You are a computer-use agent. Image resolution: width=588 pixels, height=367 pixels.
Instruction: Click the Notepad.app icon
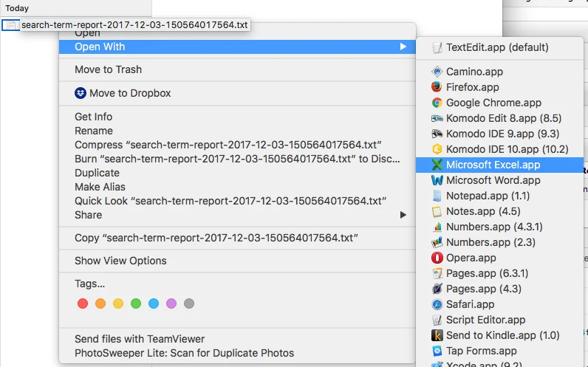tap(437, 196)
